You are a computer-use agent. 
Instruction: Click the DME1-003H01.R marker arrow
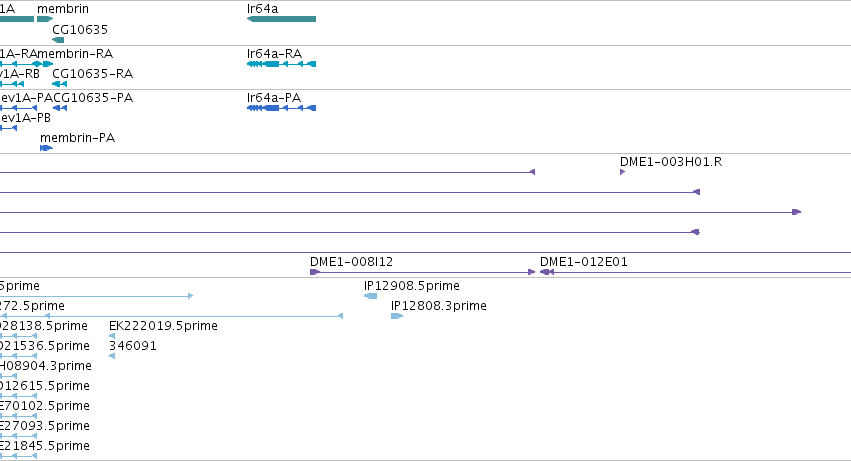623,172
